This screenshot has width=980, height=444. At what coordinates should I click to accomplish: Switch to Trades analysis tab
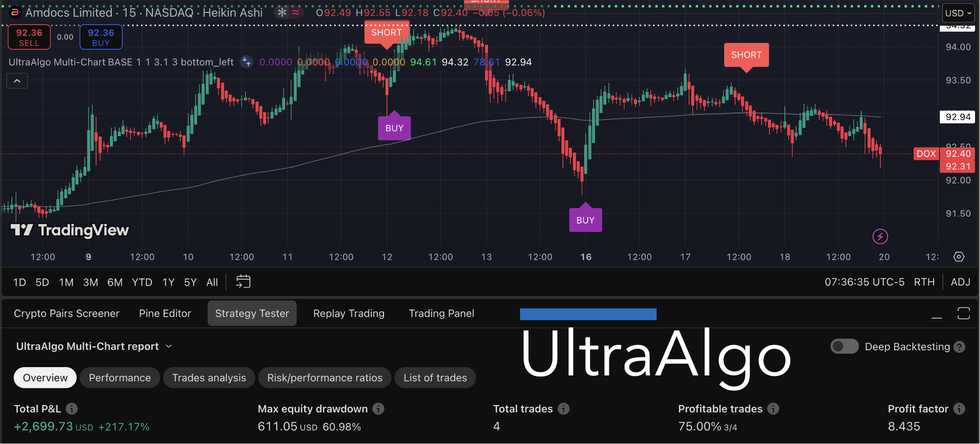(209, 378)
